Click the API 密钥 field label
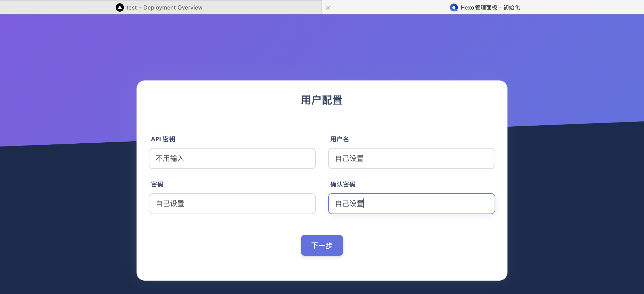The height and width of the screenshot is (294, 644). (x=163, y=139)
